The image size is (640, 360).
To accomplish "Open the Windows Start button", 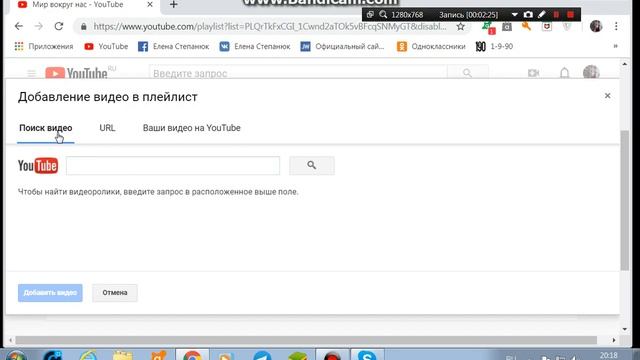I will (16, 355).
